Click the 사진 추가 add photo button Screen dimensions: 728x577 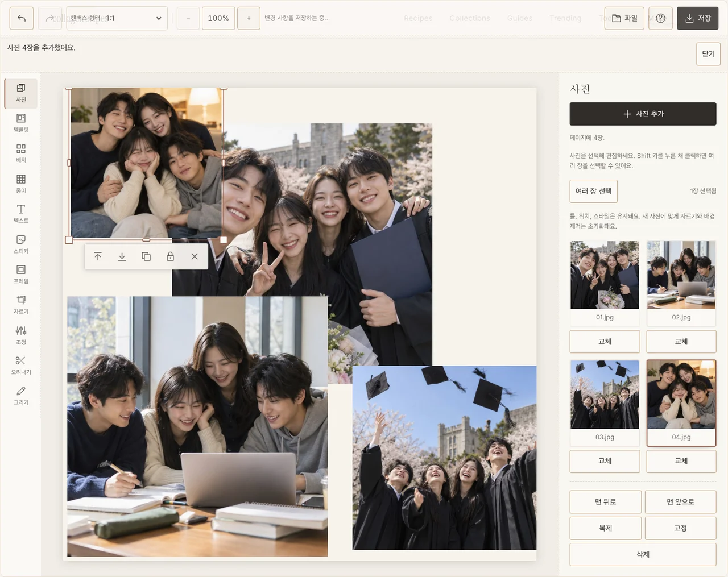(x=643, y=114)
